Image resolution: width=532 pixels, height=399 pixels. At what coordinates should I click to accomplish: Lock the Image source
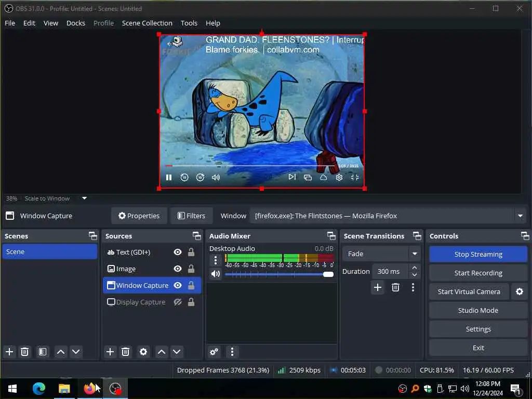(191, 269)
